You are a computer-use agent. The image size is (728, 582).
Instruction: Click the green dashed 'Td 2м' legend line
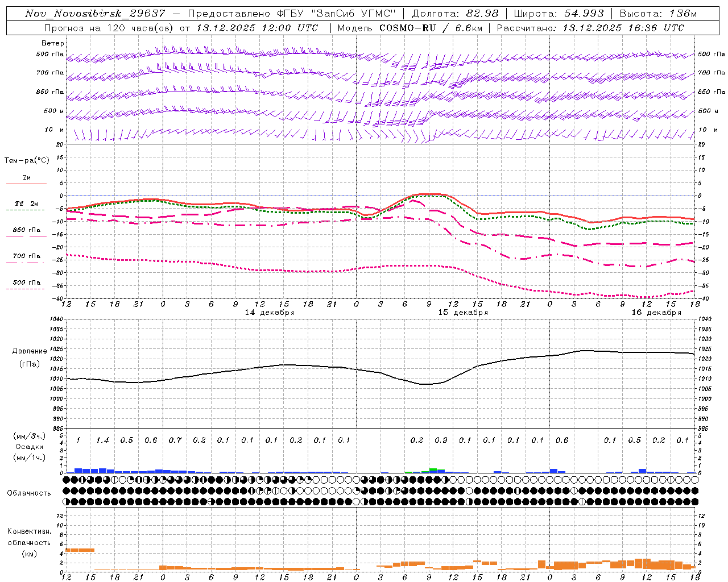pos(25,210)
